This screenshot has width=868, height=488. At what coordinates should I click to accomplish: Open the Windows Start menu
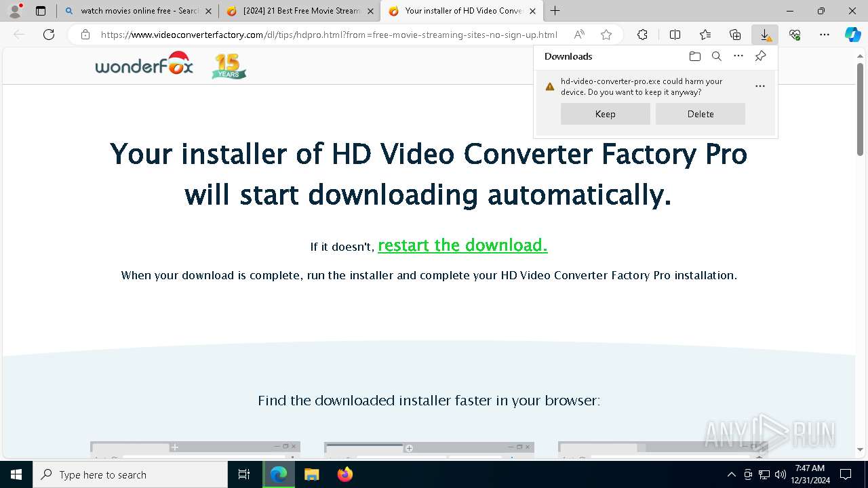click(16, 474)
